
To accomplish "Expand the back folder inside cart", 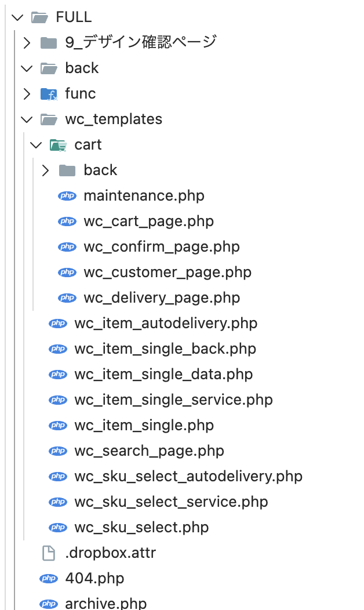I will [x=45, y=170].
